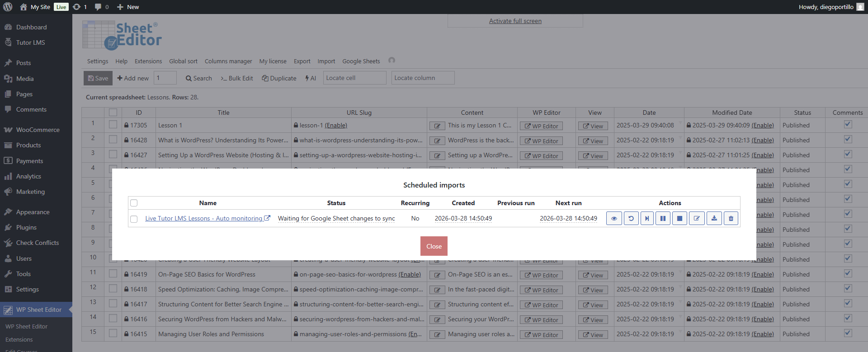This screenshot has height=352, width=868.
Task: Open Google Sheets menu item
Action: tap(361, 61)
